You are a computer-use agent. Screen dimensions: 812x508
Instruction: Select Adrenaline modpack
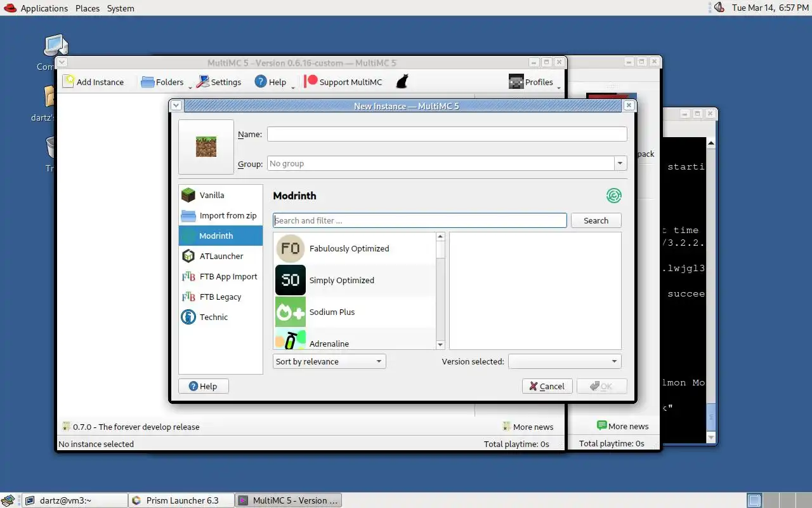pos(355,338)
